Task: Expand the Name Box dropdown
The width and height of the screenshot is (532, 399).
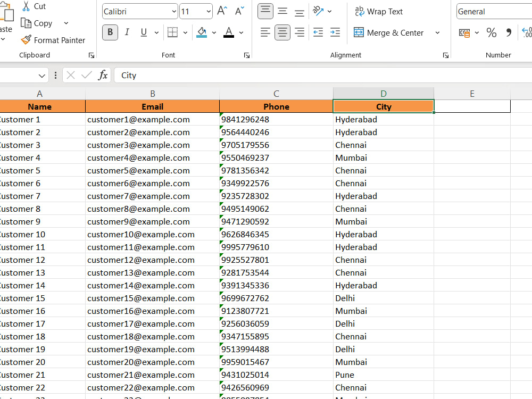Action: click(41, 76)
